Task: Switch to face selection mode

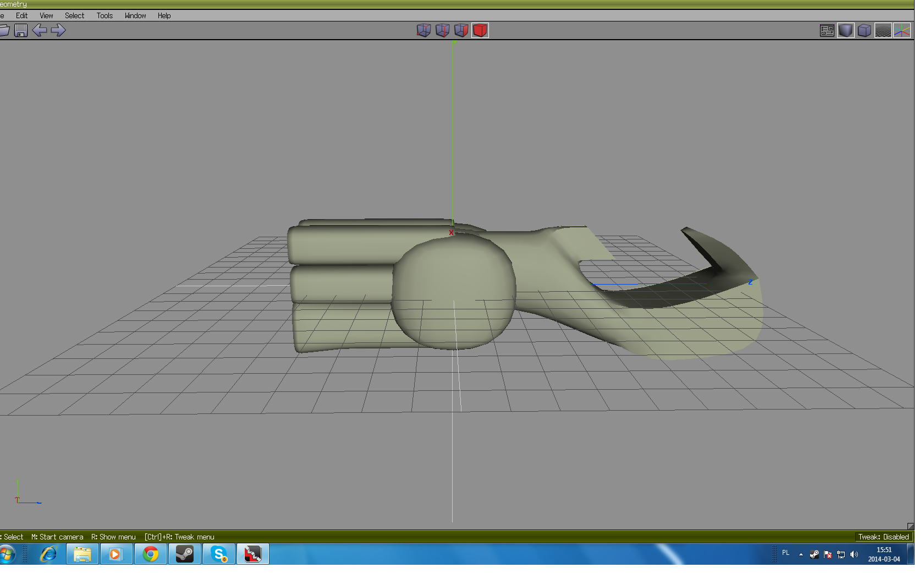Action: click(x=461, y=30)
